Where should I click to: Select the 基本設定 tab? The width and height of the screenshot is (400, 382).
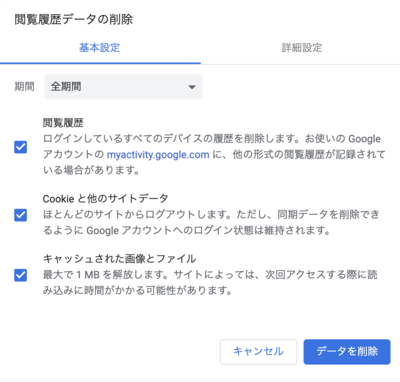coord(99,48)
